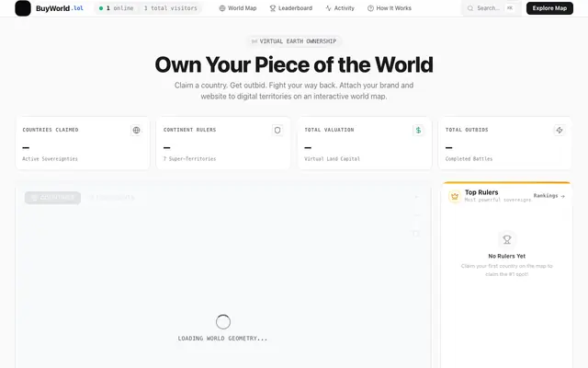
Task: Click the BuyWorld black logo square
Action: point(23,8)
